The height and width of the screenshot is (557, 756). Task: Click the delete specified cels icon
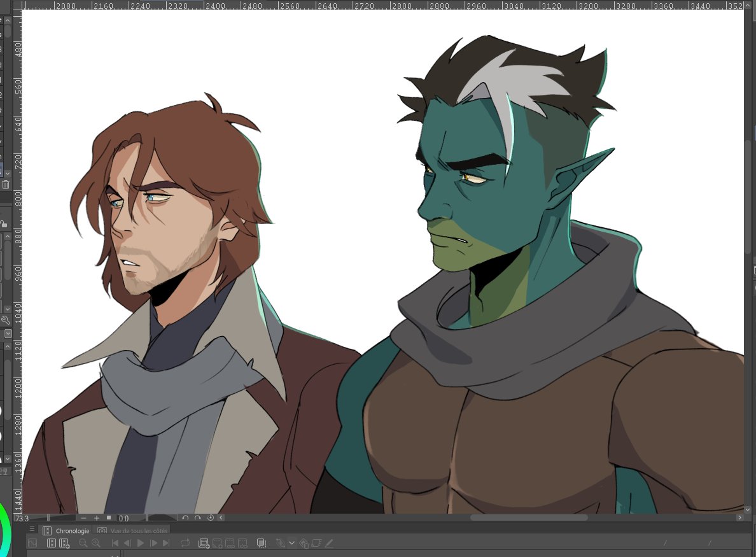pyautogui.click(x=242, y=544)
